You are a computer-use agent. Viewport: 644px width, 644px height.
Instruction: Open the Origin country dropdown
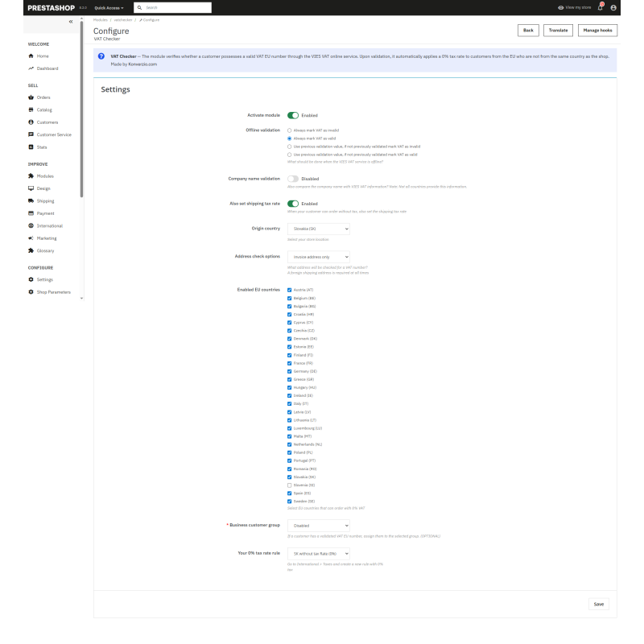pyautogui.click(x=318, y=229)
